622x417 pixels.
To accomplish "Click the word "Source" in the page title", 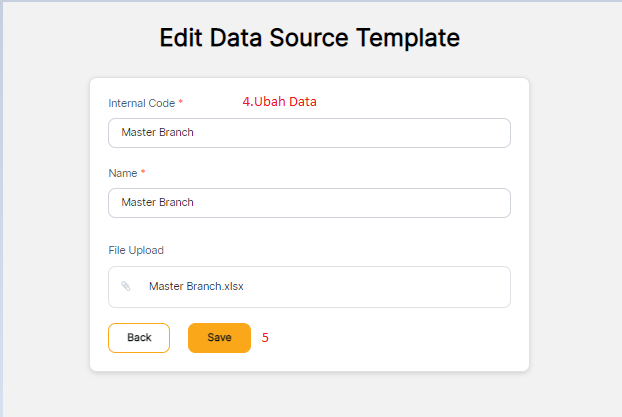I will pyautogui.click(x=315, y=38).
